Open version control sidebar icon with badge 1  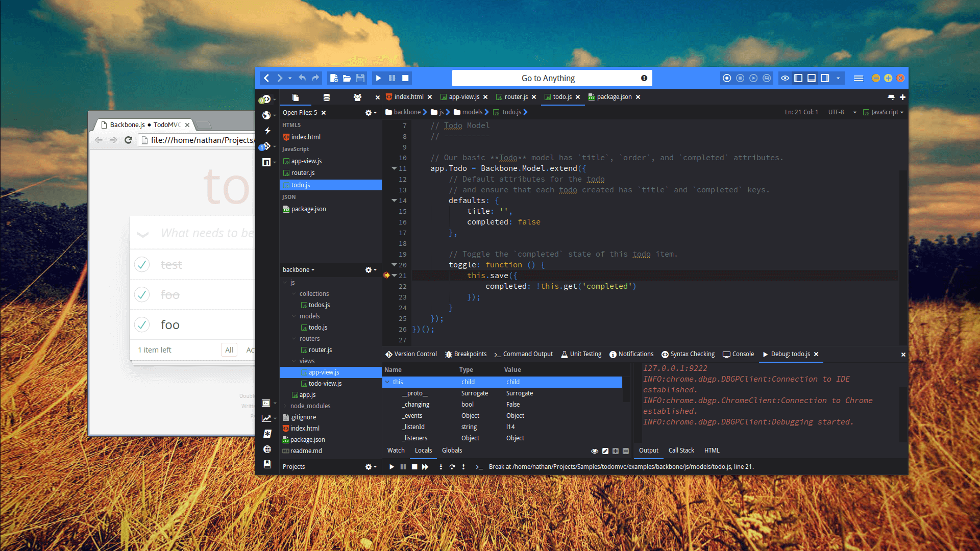[x=265, y=146]
